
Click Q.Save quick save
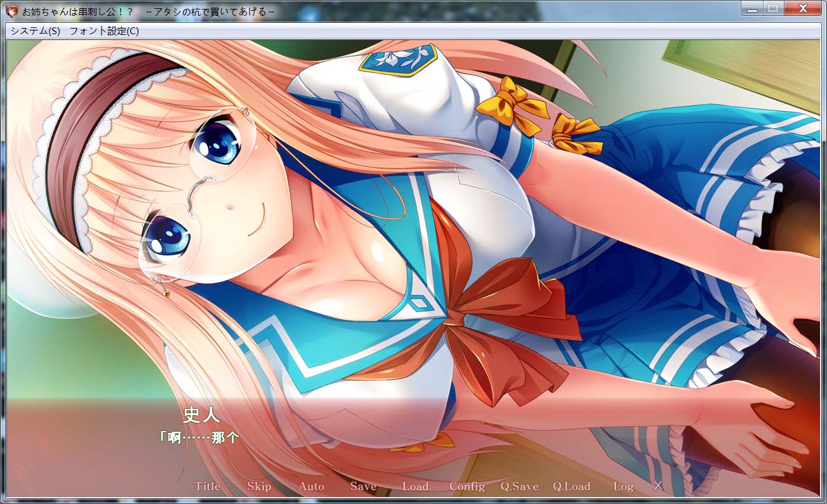(520, 486)
